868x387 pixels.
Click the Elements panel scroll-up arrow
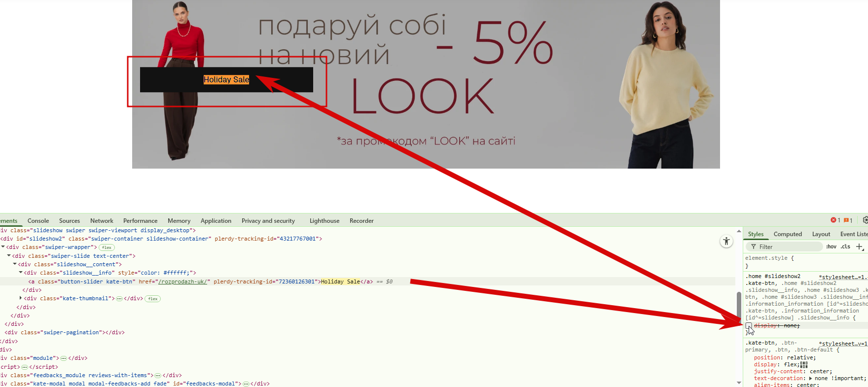739,231
